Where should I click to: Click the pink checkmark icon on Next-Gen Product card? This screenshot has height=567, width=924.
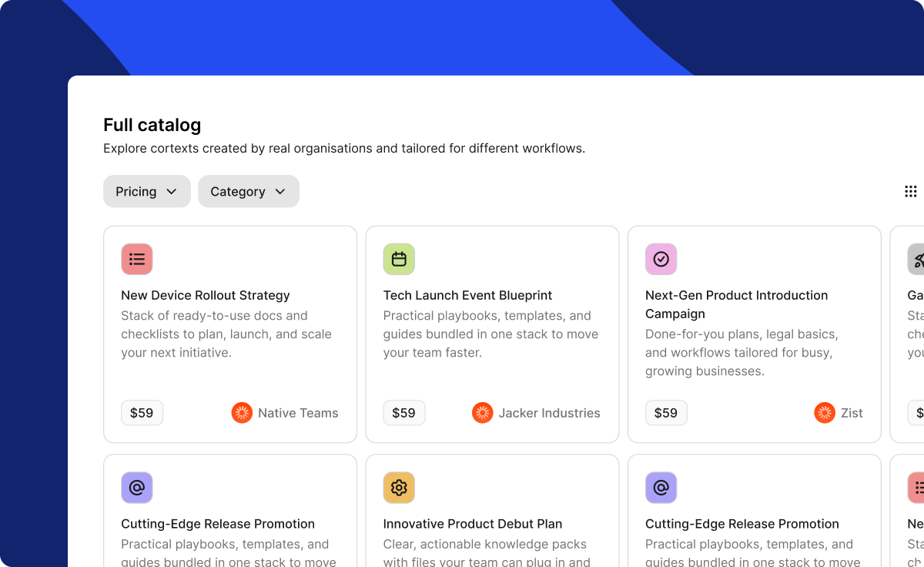click(661, 259)
